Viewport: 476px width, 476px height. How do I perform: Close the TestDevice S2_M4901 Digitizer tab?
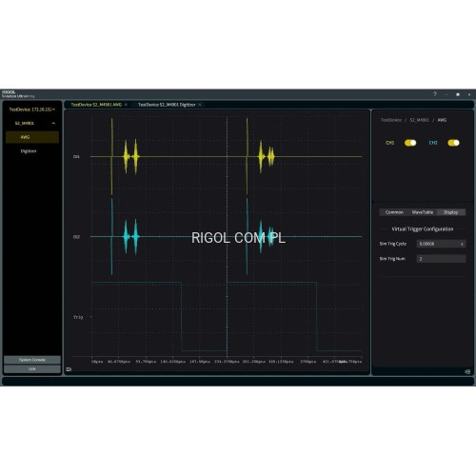click(x=200, y=105)
